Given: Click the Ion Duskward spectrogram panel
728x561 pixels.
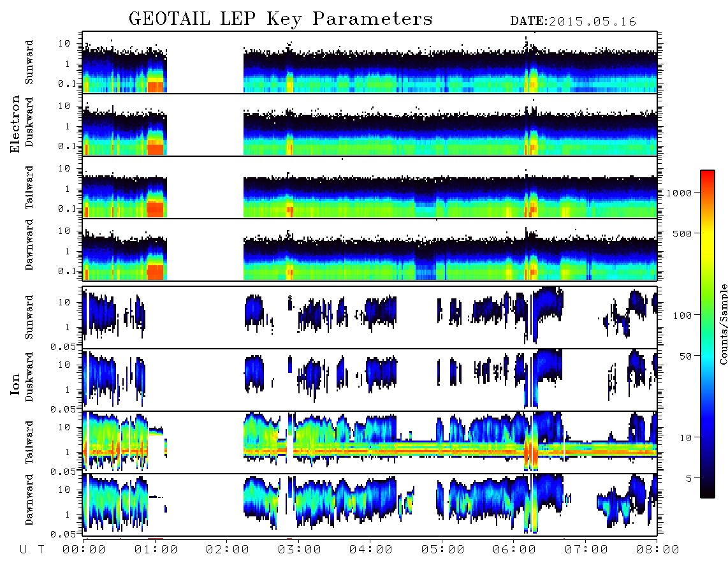Looking at the screenshot, I should [370, 380].
